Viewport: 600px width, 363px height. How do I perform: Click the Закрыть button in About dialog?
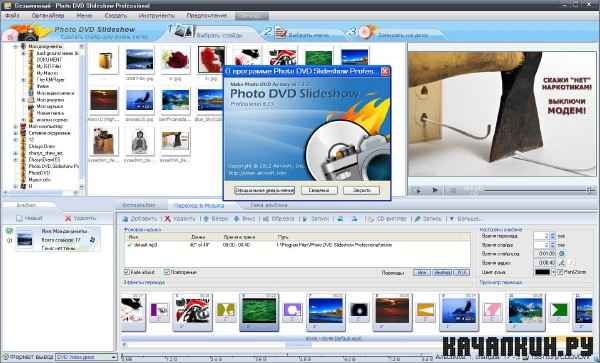(361, 190)
